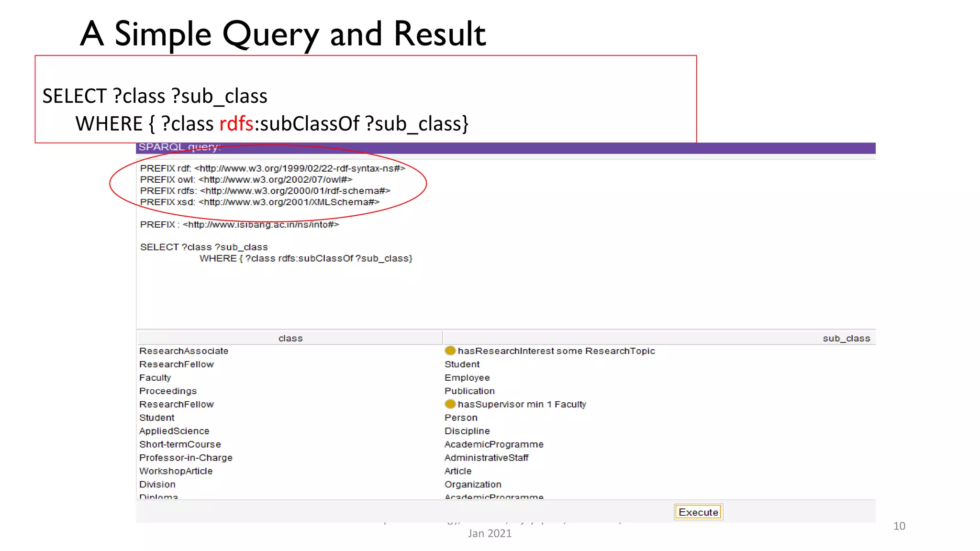Select the 'class' column header

[290, 338]
